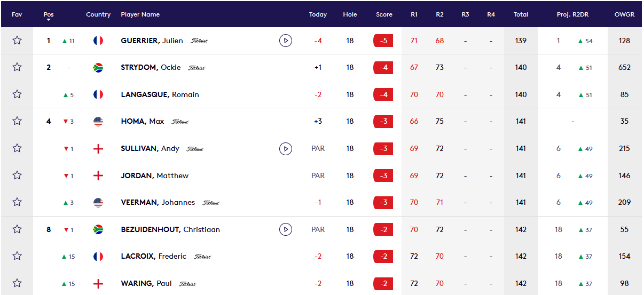Click the France flag beside Guerrier

coord(98,41)
